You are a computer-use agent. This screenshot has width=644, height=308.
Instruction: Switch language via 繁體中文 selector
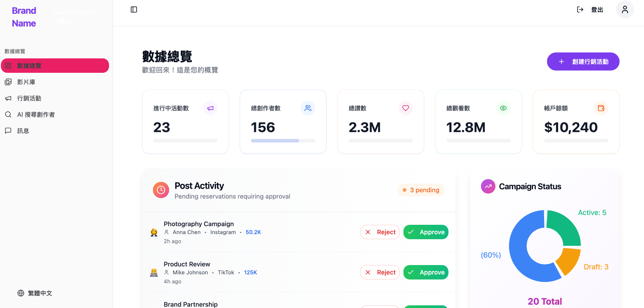35,293
